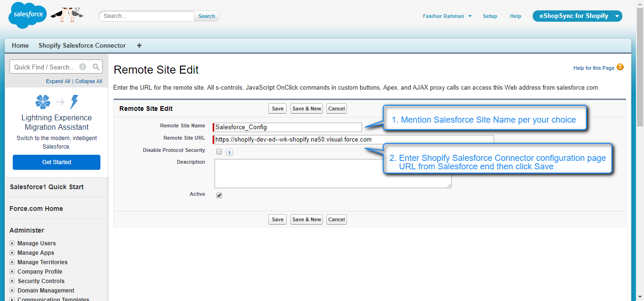Click the Remote Site URL field

click(354, 140)
